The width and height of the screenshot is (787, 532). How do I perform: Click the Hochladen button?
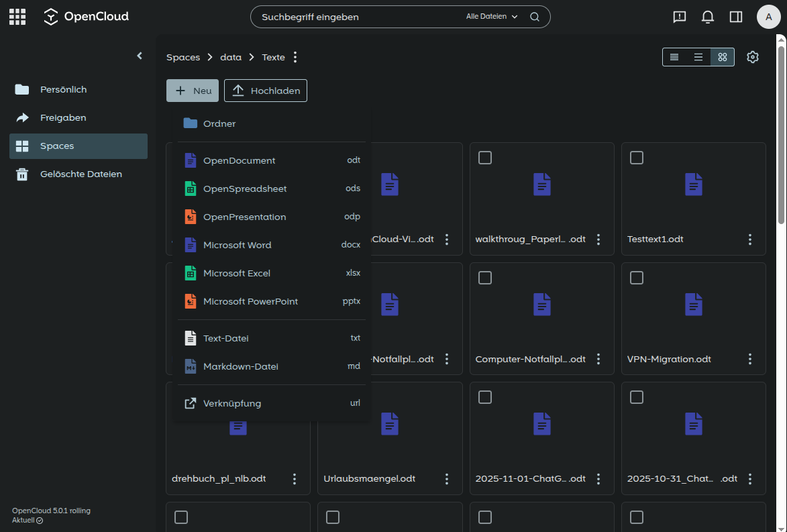tap(266, 91)
